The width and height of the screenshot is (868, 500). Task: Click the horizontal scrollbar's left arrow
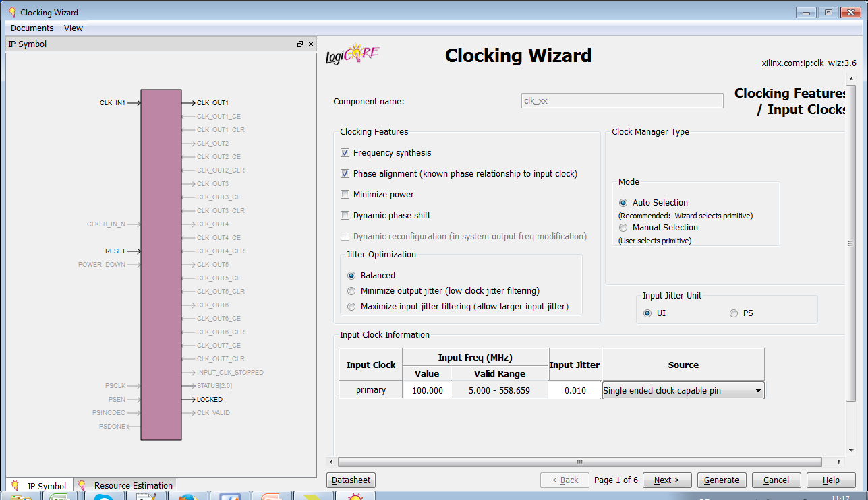click(x=330, y=462)
